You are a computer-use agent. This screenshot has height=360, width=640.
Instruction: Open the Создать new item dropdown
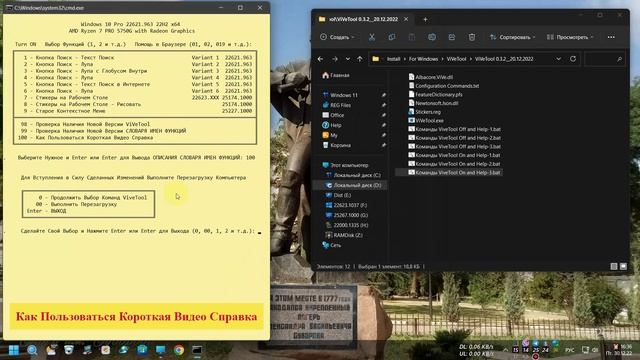pos(337,37)
